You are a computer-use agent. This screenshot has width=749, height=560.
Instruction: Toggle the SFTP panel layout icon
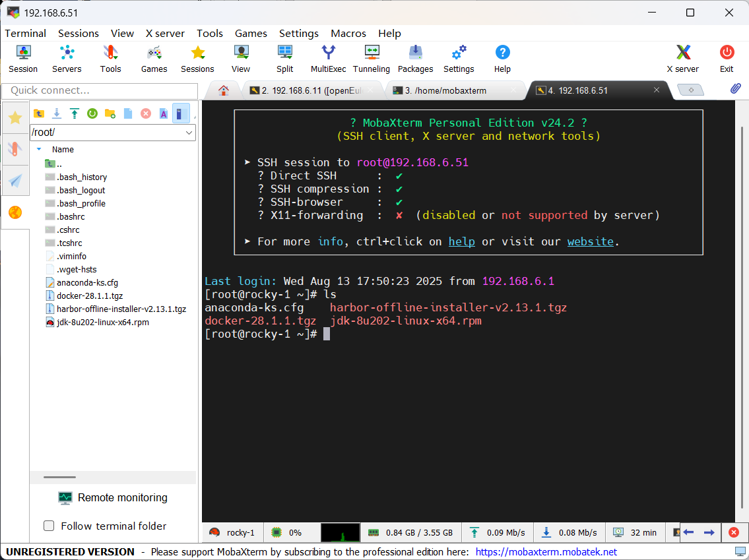click(181, 113)
